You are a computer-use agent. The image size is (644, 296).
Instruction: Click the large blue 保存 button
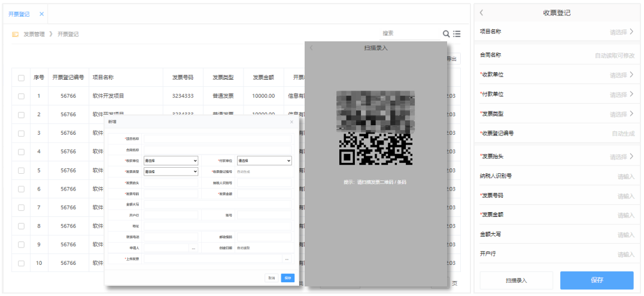pyautogui.click(x=597, y=280)
